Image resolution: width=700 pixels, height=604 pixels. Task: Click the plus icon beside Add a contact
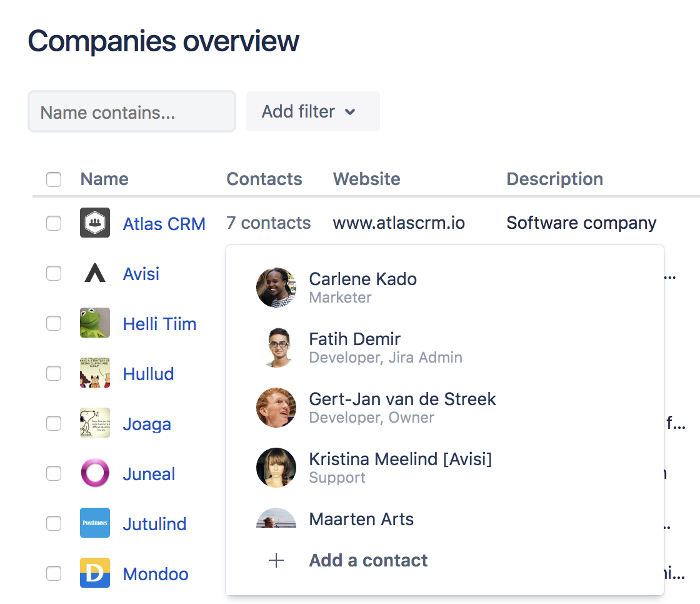(276, 560)
